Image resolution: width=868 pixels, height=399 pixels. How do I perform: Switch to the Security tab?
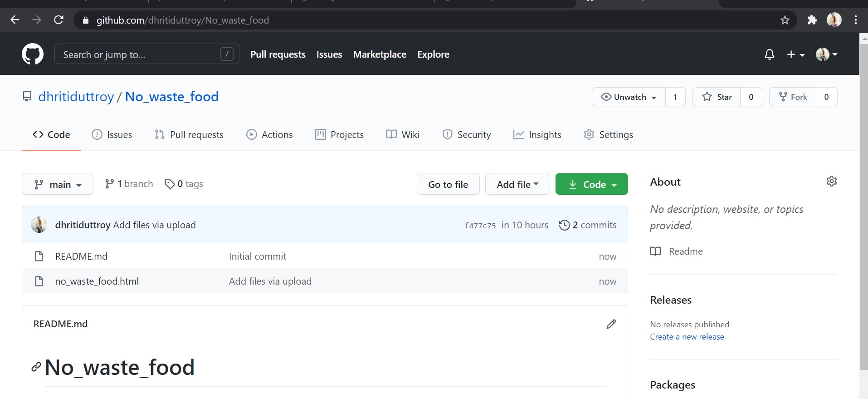tap(467, 135)
